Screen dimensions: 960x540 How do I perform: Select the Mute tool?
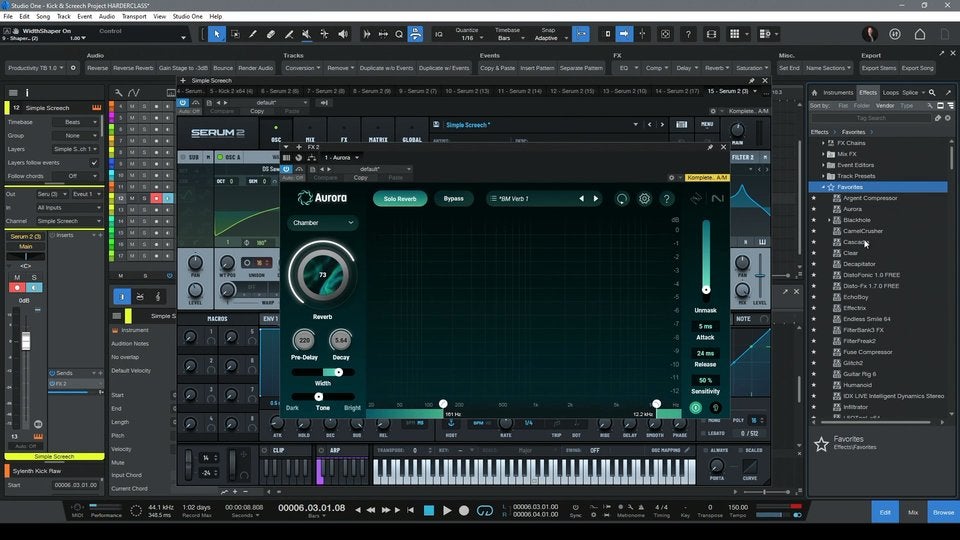tap(307, 34)
